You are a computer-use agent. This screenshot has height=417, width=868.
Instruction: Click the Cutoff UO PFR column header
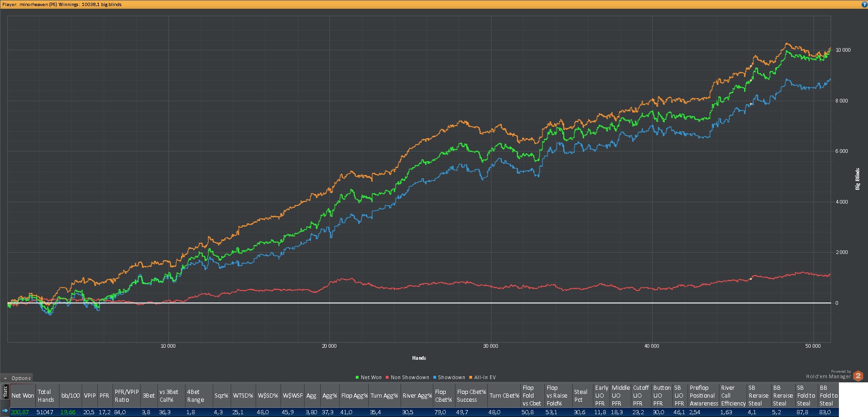641,395
